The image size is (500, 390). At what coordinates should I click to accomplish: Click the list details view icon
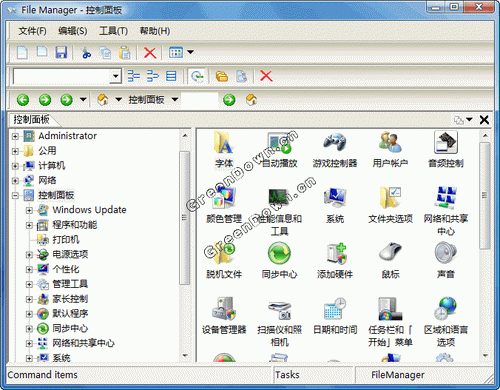[x=171, y=76]
